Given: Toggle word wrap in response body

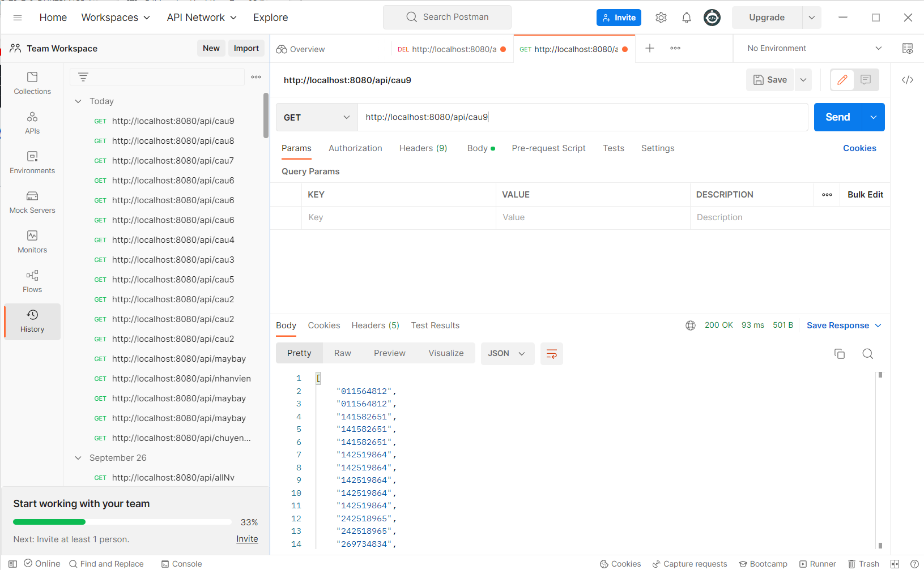Looking at the screenshot, I should click(x=551, y=354).
